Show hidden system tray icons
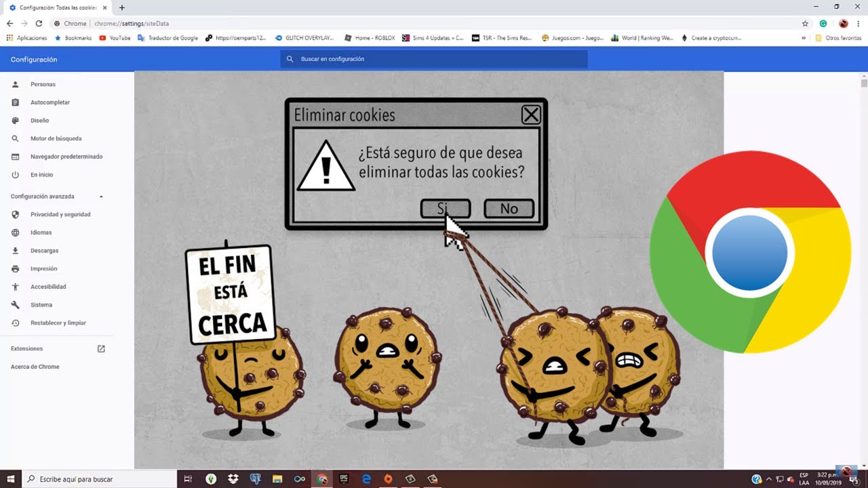The image size is (868, 488). pyautogui.click(x=768, y=479)
